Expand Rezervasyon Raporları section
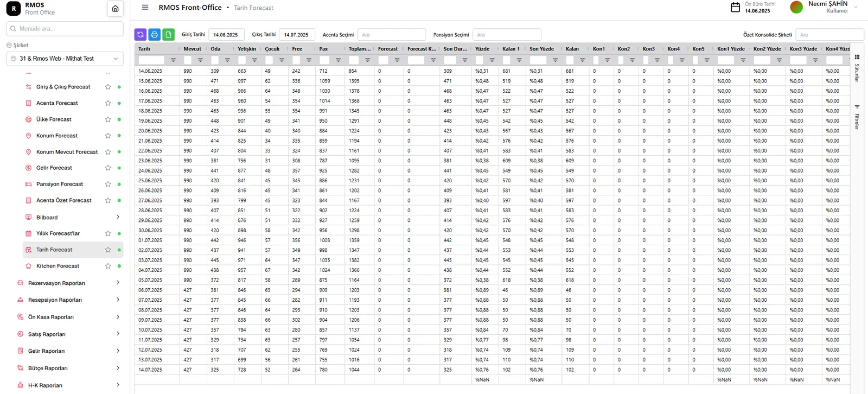 point(118,283)
